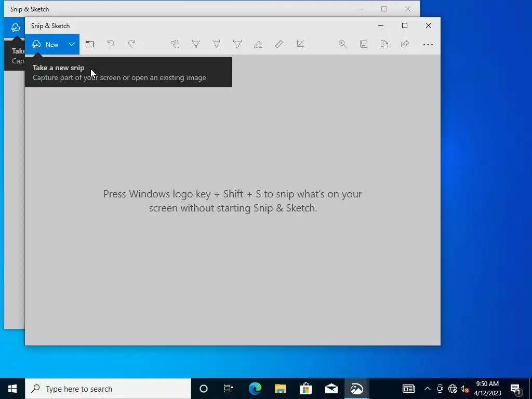Click the New snip button
The width and height of the screenshot is (532, 399).
(x=45, y=44)
